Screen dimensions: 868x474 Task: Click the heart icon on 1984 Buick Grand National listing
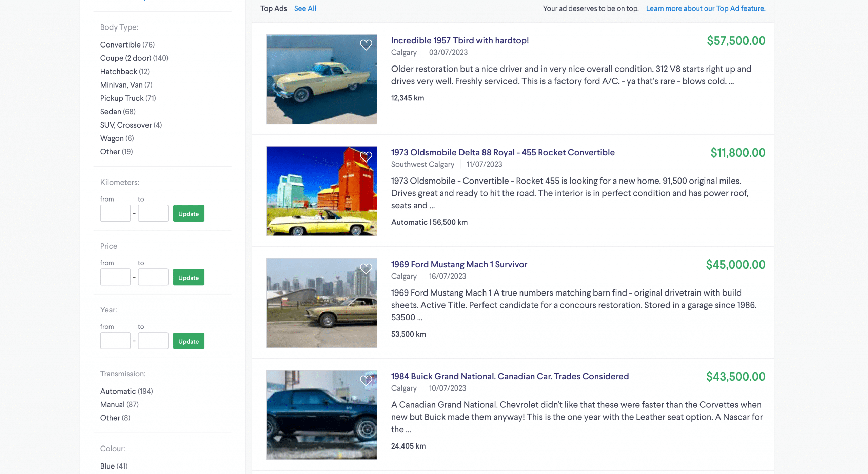[x=366, y=381]
